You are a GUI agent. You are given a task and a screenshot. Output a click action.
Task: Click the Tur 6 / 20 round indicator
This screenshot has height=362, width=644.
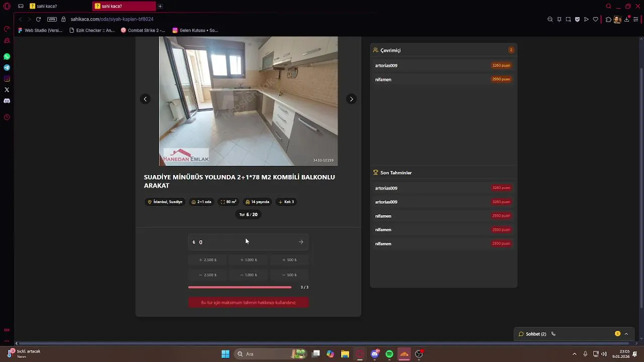[249, 214]
